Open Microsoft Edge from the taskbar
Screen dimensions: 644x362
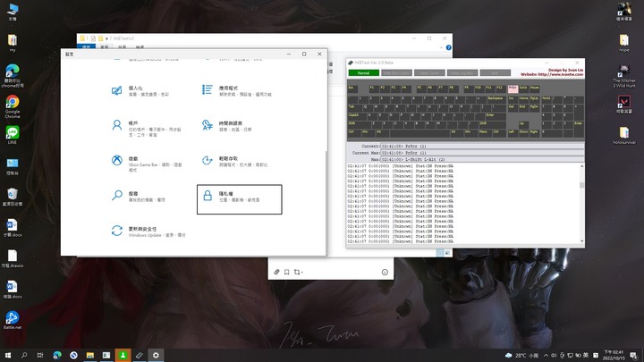click(x=57, y=355)
